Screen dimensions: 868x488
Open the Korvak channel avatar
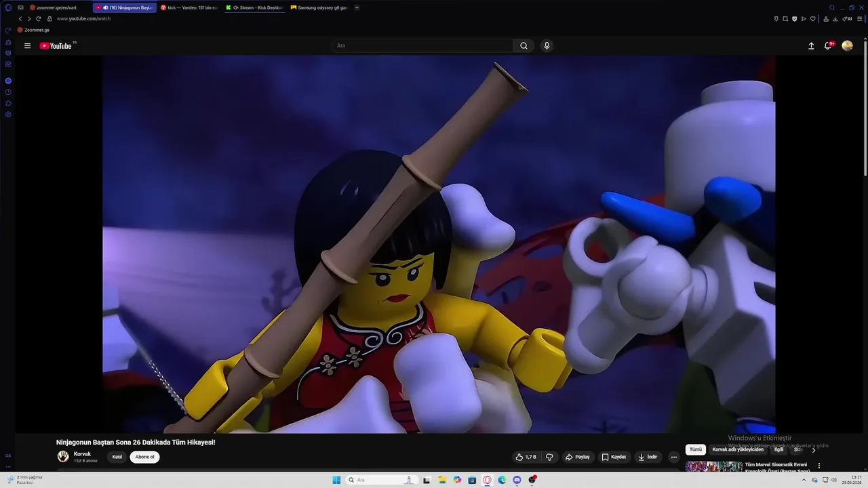pos(63,457)
